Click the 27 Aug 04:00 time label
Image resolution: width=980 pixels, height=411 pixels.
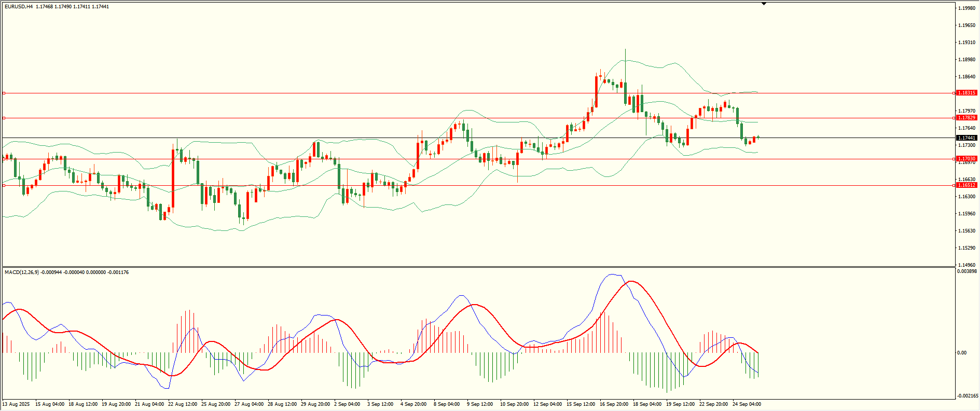coord(249,404)
